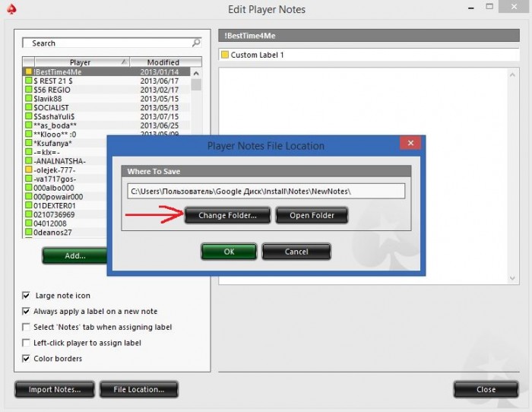Click the red spade app icon in title bar
This screenshot has height=412, width=532.
tap(11, 9)
